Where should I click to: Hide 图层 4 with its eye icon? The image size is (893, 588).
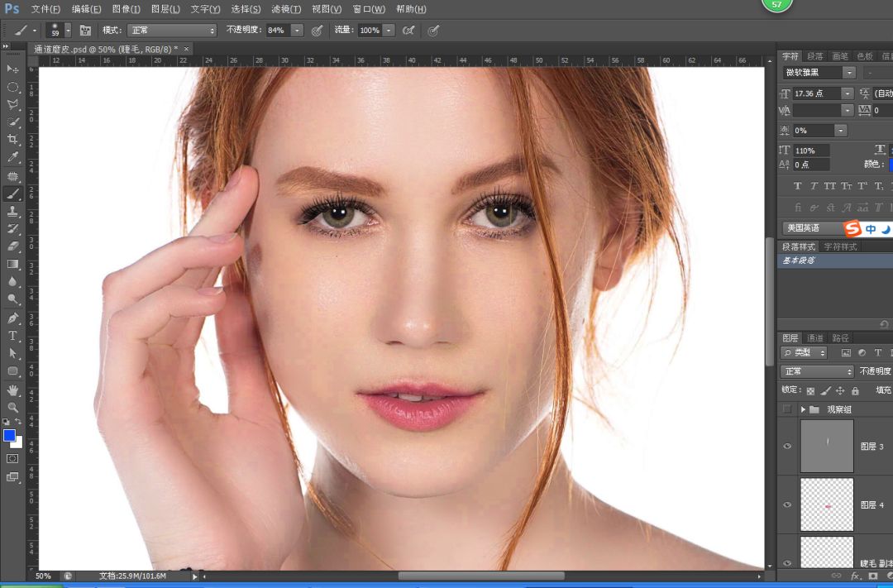point(787,504)
